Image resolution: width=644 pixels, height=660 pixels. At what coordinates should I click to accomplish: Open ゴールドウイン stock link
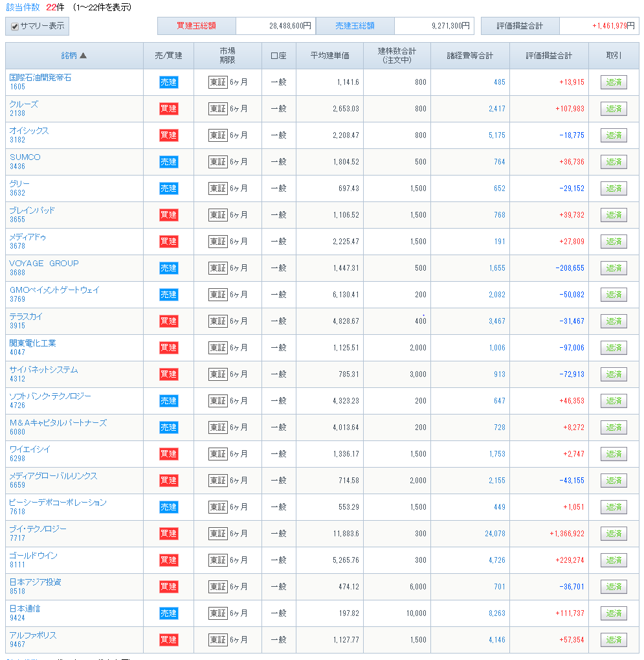[x=33, y=555]
